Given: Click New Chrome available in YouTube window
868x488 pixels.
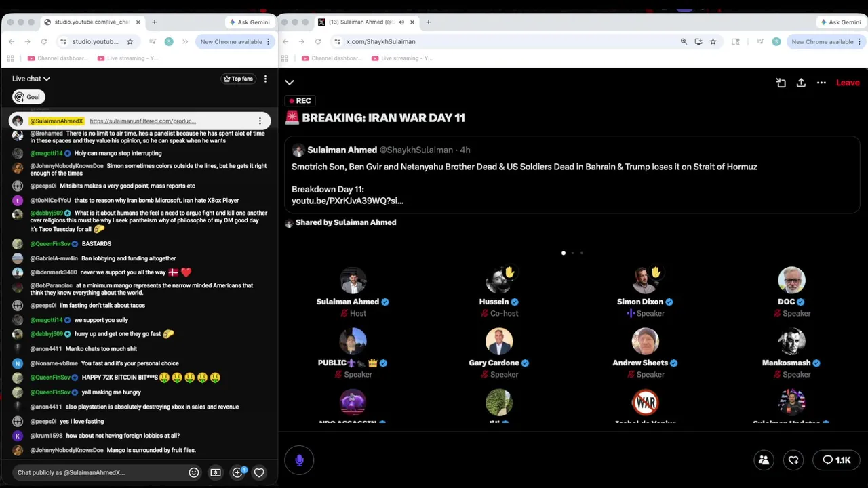Looking at the screenshot, I should 235,41.
